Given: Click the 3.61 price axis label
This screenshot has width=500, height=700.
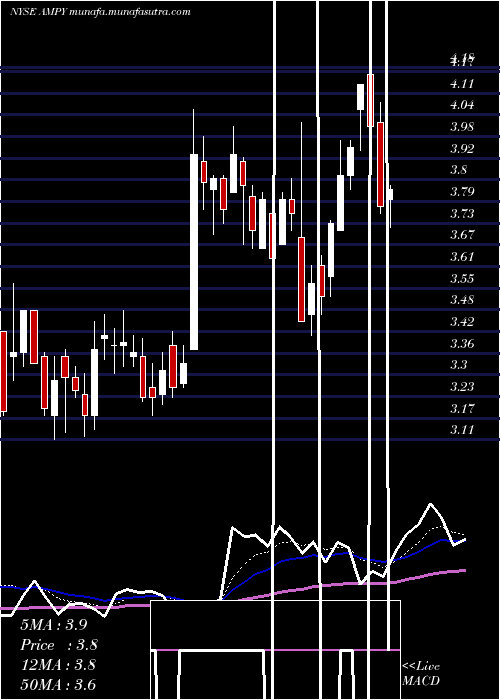Looking at the screenshot, I should [462, 257].
